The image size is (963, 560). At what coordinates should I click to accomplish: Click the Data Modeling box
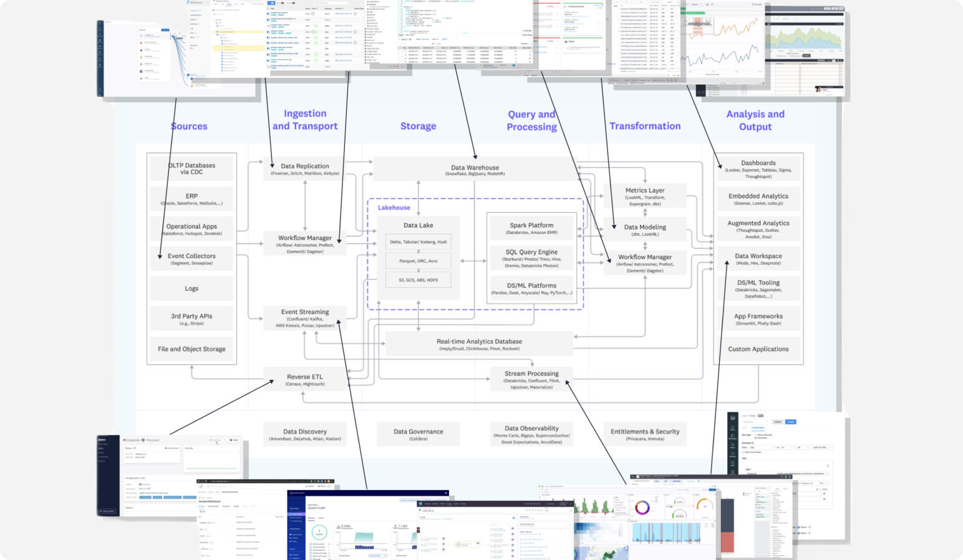pyautogui.click(x=645, y=229)
